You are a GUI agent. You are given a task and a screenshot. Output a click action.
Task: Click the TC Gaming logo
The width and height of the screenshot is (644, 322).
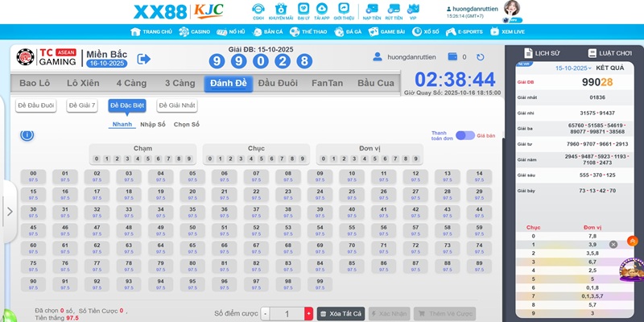point(47,57)
